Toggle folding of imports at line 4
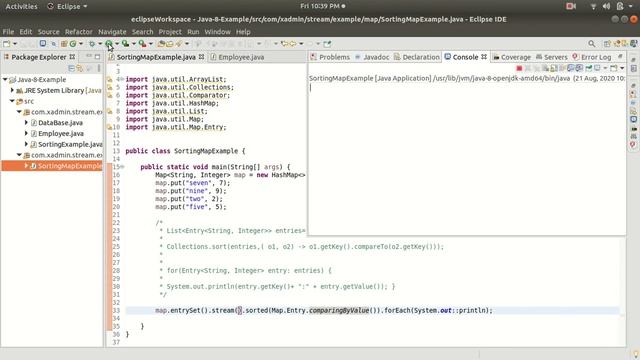 [x=122, y=79]
